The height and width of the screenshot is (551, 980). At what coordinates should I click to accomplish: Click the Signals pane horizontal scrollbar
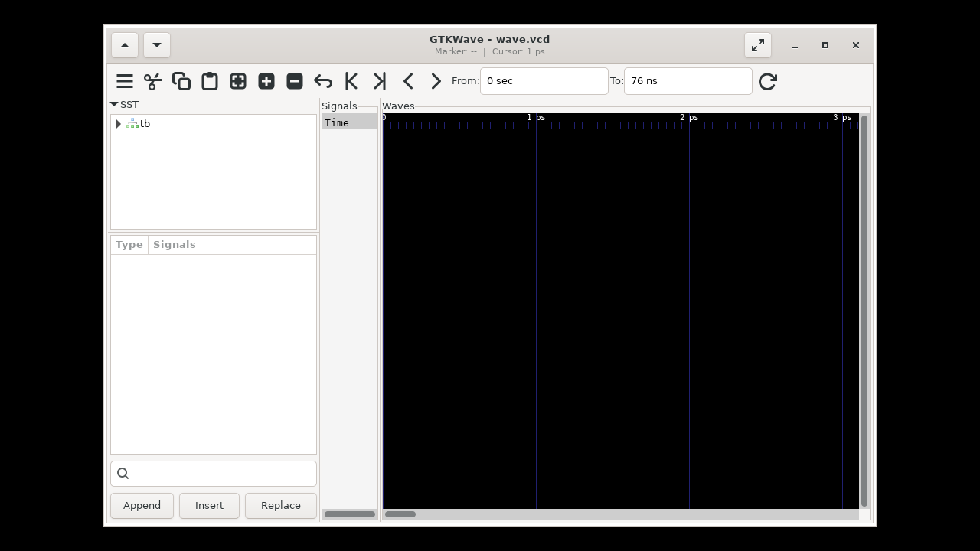(350, 514)
